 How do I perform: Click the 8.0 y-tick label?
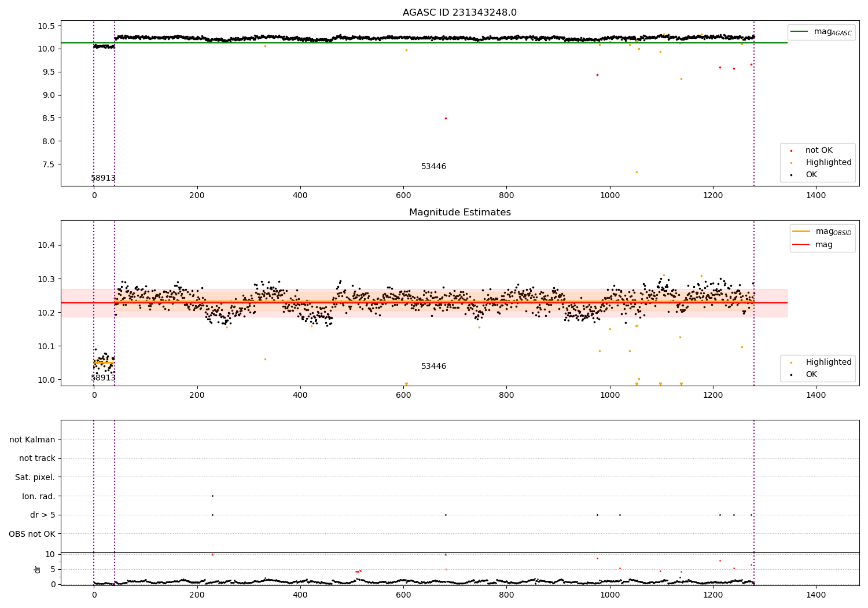[49, 141]
